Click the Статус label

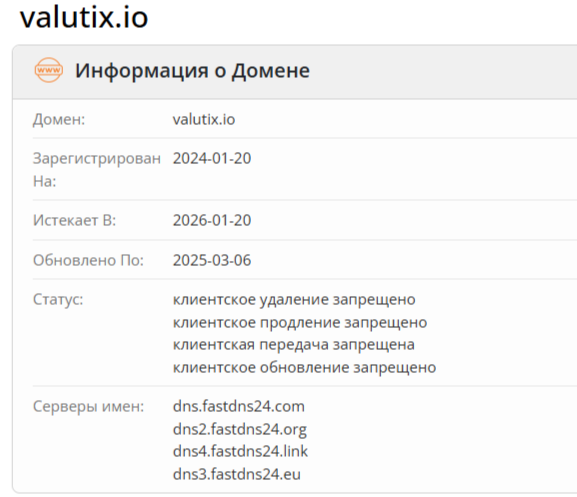click(58, 299)
